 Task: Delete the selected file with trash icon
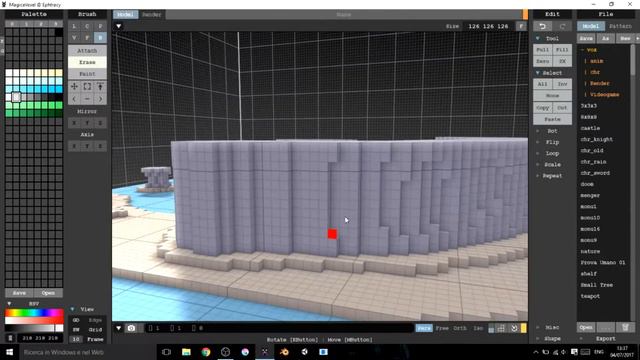[x=625, y=327]
